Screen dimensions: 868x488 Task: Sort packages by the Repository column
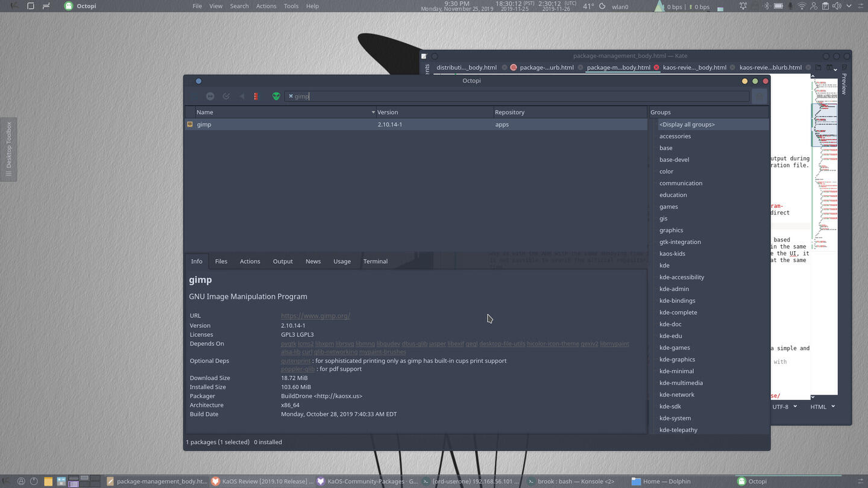570,112
